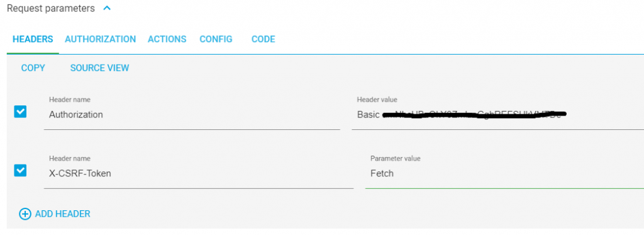Click the Request parameters section title
This screenshot has height=236, width=644.
pyautogui.click(x=51, y=8)
